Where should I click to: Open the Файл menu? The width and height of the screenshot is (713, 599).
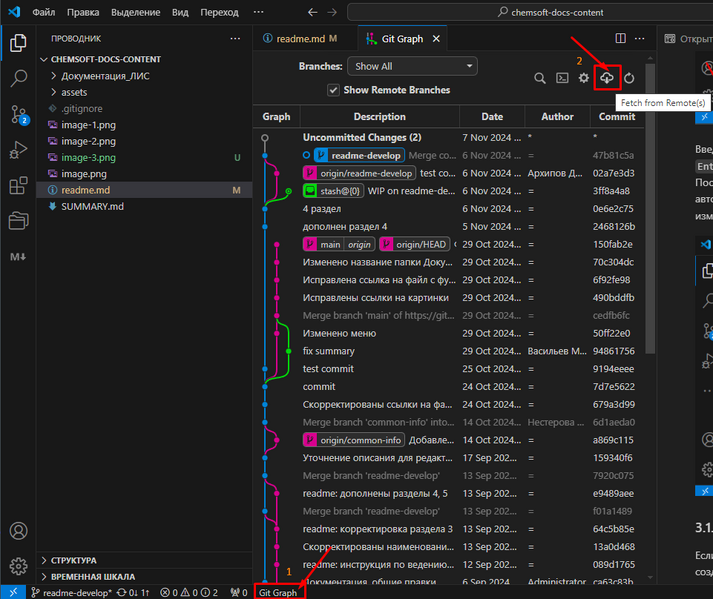pos(44,12)
